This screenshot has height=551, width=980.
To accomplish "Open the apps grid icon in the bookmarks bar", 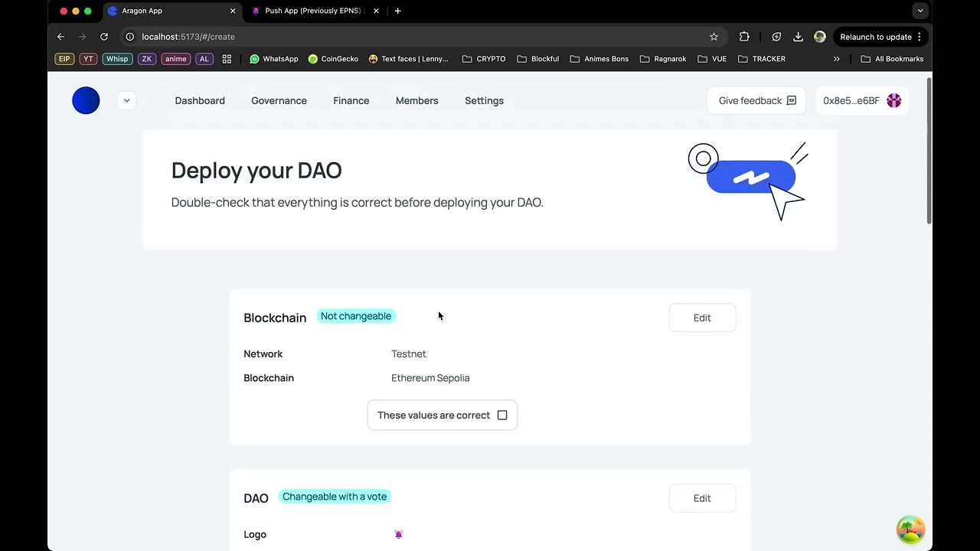I will (227, 59).
